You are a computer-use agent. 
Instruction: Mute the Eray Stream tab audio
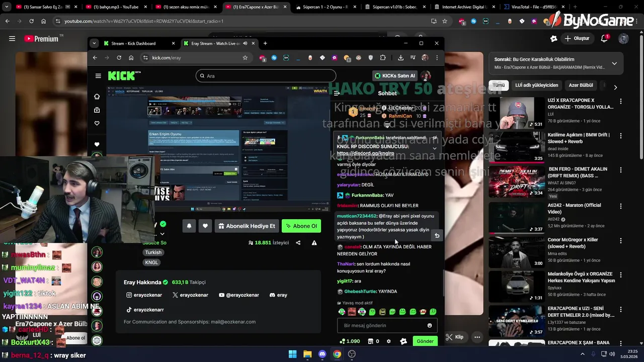point(245,43)
